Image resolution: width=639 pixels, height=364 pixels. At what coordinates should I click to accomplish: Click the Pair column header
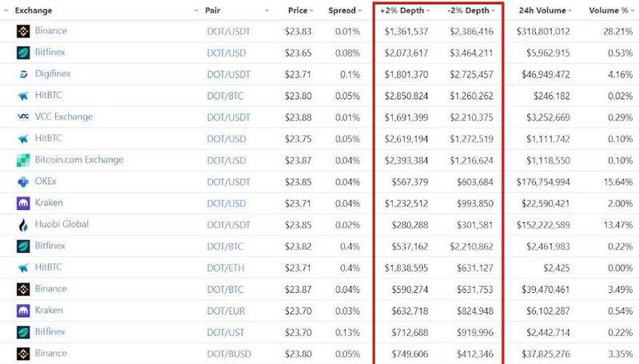[x=212, y=10]
